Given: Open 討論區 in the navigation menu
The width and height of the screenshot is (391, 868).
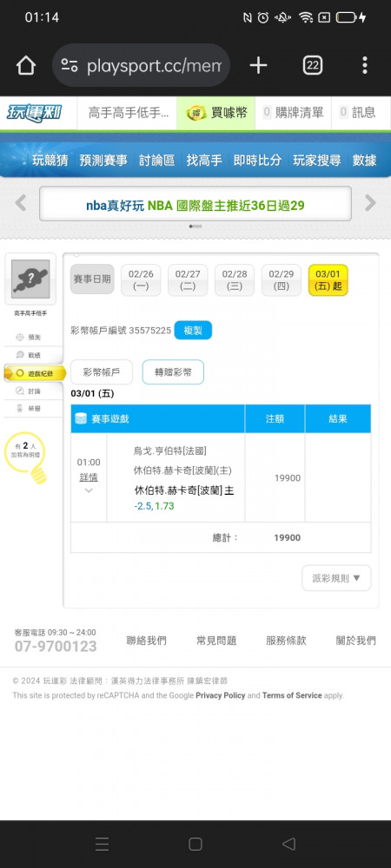Looking at the screenshot, I should pos(156,161).
